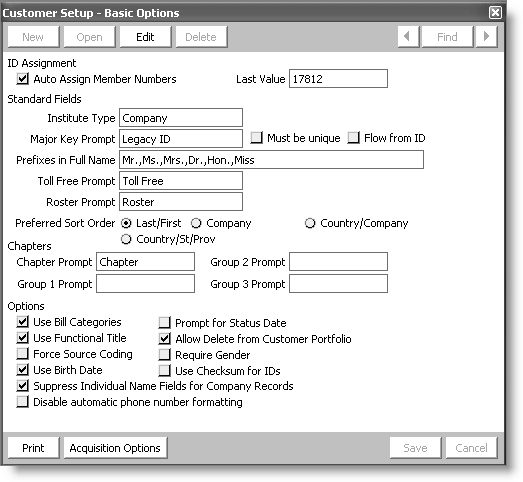Click the Chapters section label

[29, 246]
